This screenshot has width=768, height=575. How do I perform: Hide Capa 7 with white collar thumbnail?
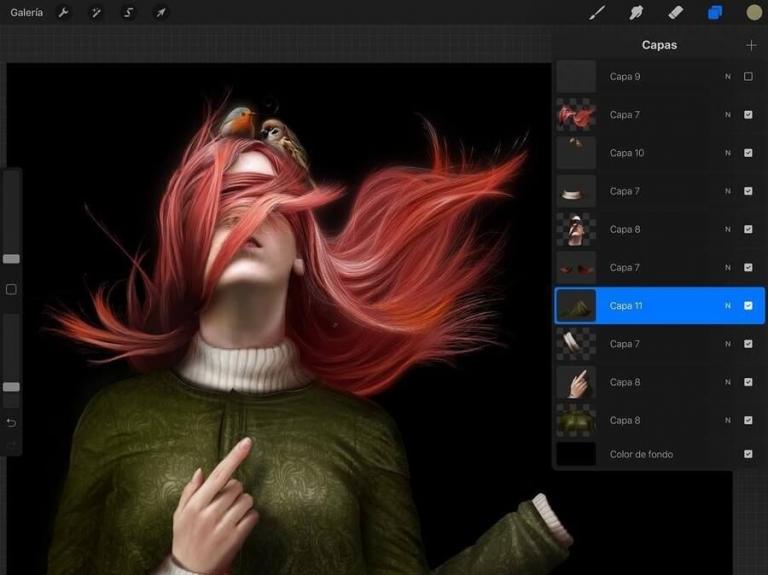point(748,191)
